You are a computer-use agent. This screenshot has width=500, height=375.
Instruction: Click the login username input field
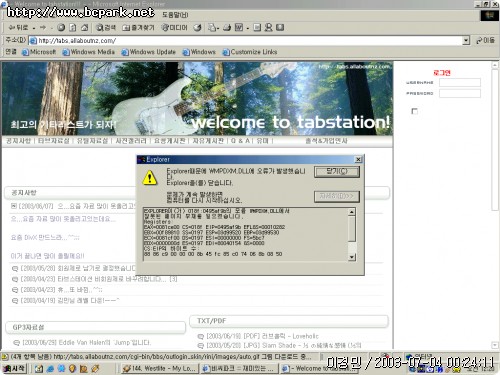(x=460, y=82)
